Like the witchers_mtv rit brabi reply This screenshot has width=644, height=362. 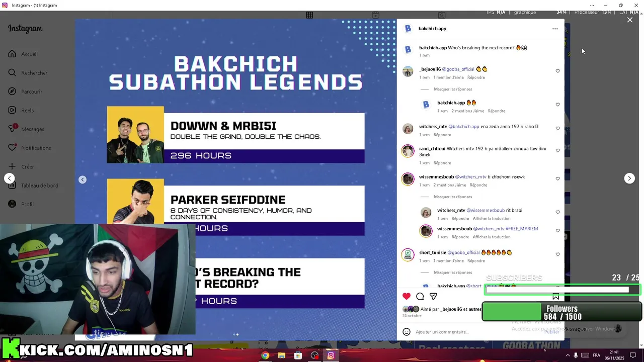[557, 212]
